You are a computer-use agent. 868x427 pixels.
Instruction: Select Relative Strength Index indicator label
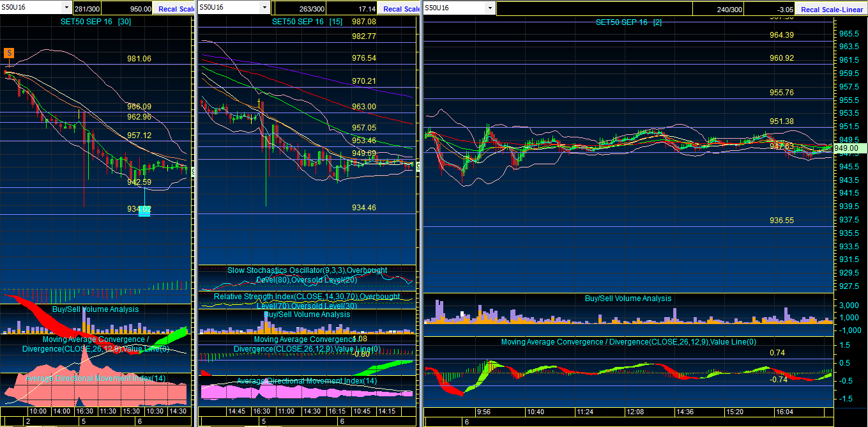(307, 301)
